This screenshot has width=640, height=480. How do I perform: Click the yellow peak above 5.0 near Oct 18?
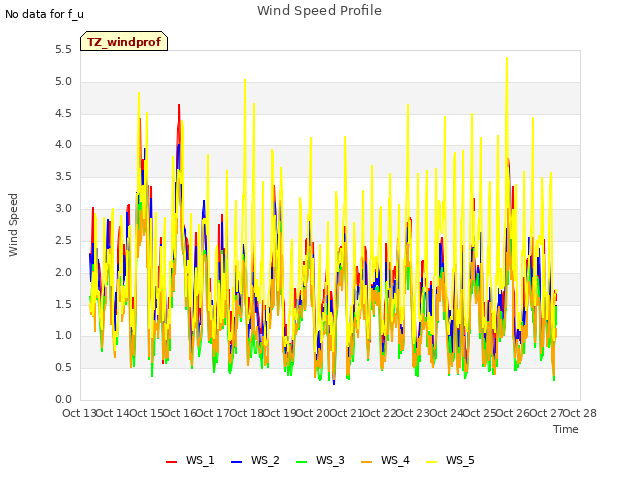coord(245,80)
